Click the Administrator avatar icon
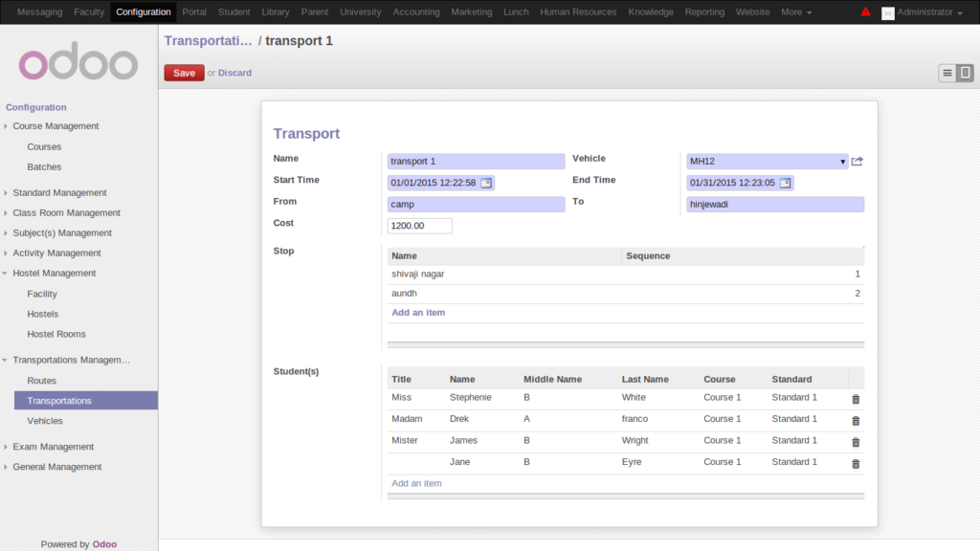The width and height of the screenshot is (980, 551). (887, 13)
